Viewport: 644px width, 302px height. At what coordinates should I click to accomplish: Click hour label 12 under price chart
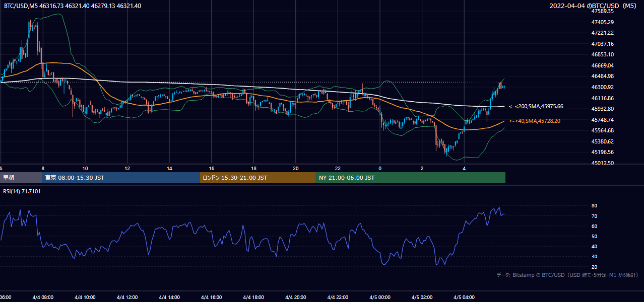pos(127,169)
